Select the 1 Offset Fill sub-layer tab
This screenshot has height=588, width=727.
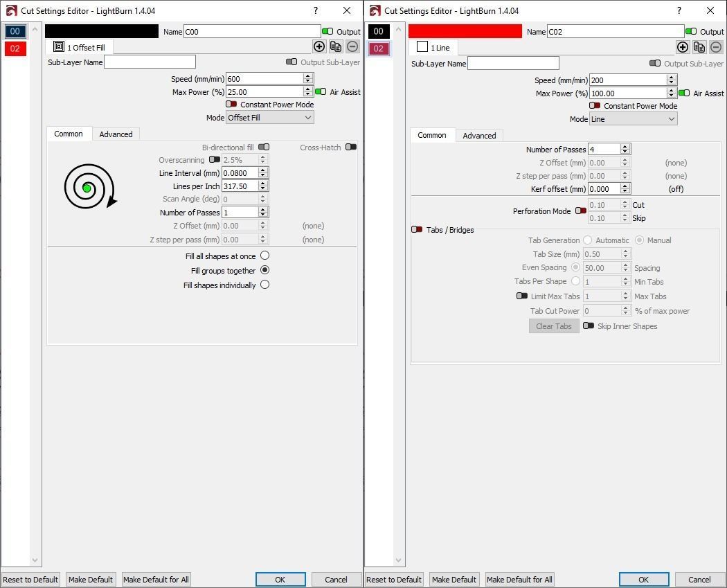click(x=79, y=47)
